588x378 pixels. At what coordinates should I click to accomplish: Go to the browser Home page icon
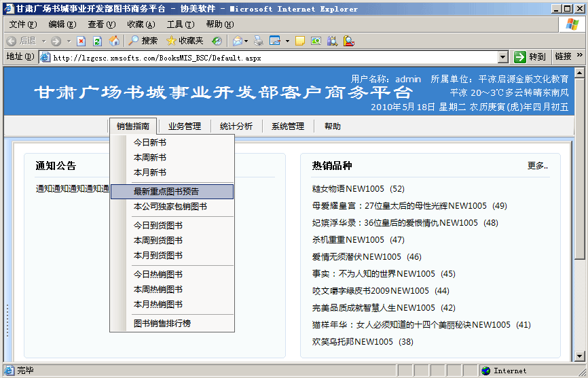pos(114,41)
